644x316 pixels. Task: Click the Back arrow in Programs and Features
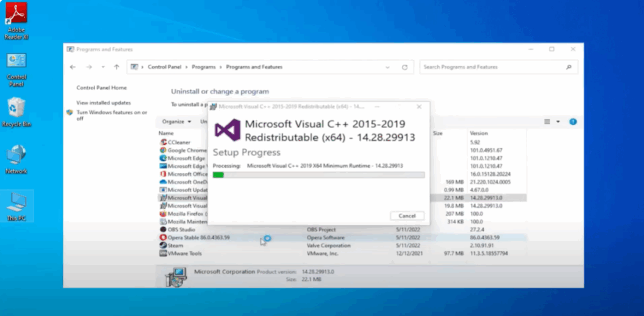click(x=73, y=67)
